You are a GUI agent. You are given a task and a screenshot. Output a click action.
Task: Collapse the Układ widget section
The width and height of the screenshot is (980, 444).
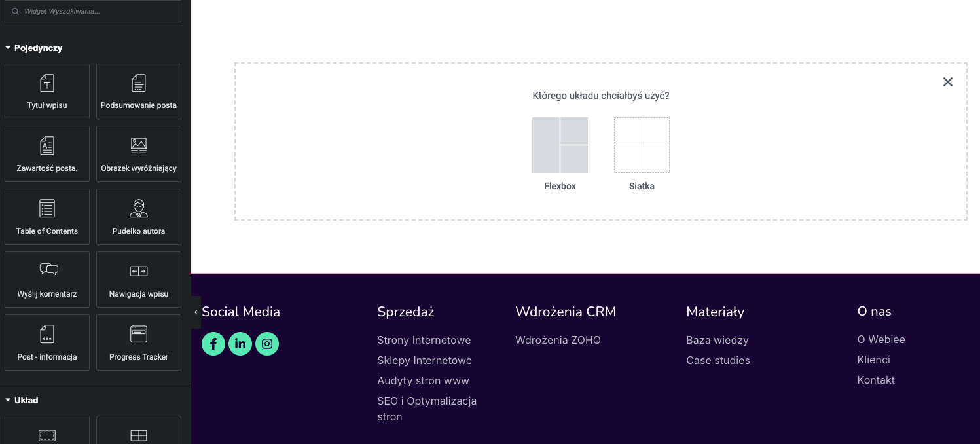(x=22, y=400)
